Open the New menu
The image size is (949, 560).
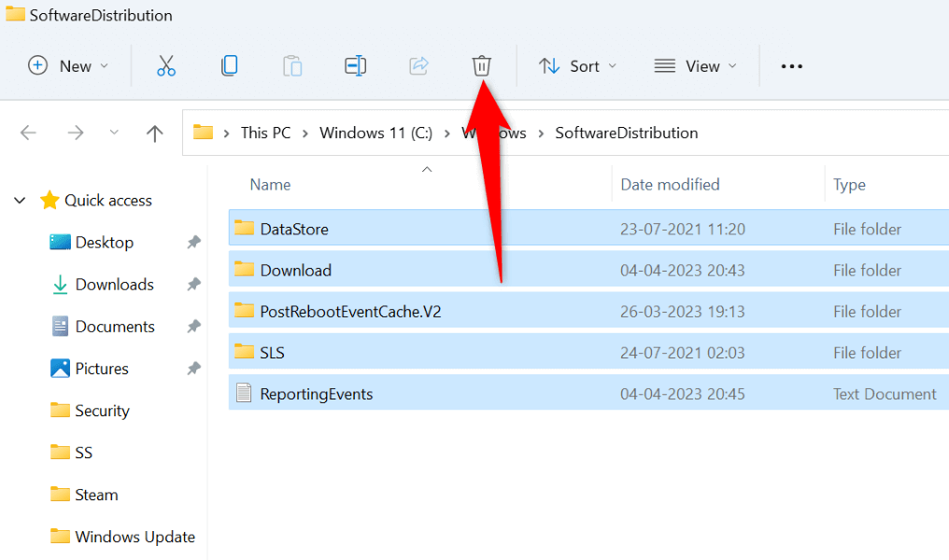point(65,65)
